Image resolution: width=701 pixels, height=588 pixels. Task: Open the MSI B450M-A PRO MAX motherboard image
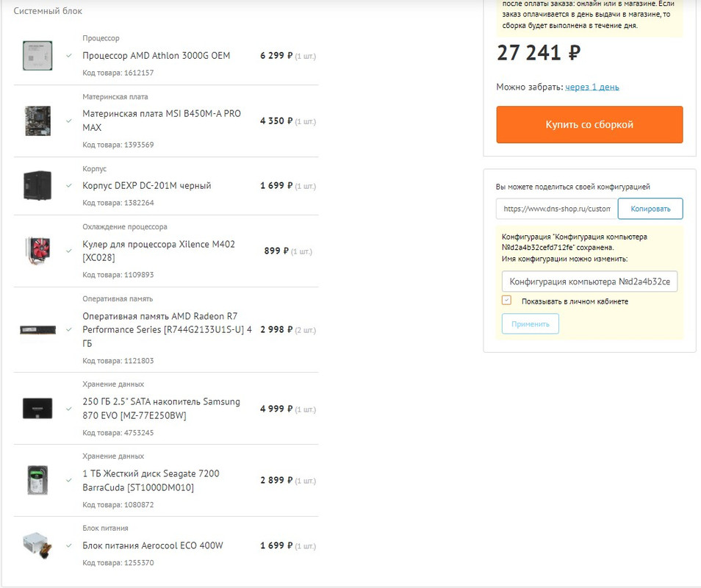click(37, 121)
